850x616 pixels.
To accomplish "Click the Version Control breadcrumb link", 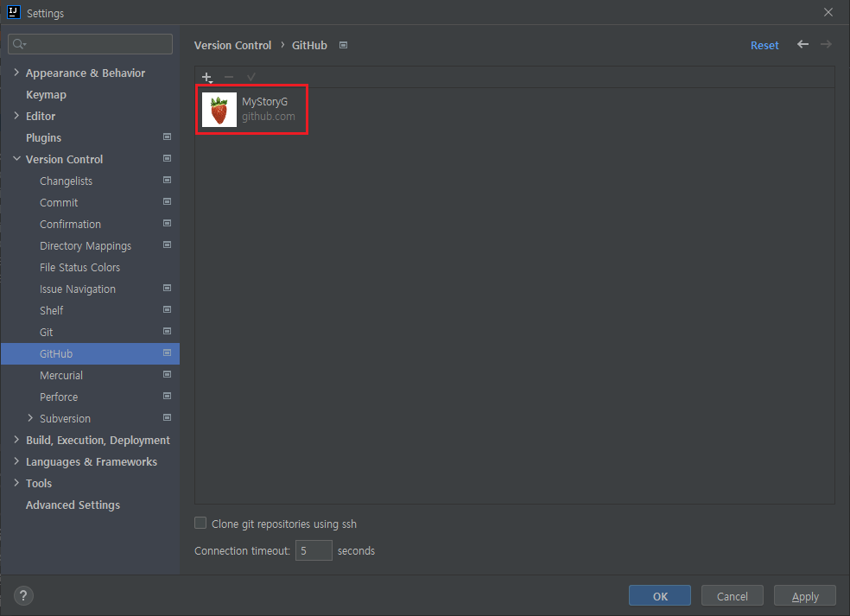I will pos(232,44).
